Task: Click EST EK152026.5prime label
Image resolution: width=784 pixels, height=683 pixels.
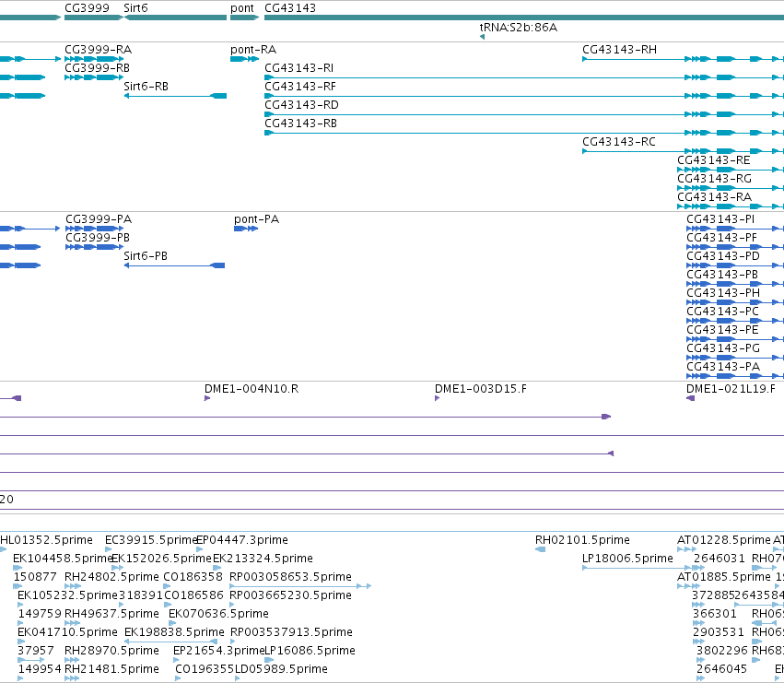Action: click(161, 559)
